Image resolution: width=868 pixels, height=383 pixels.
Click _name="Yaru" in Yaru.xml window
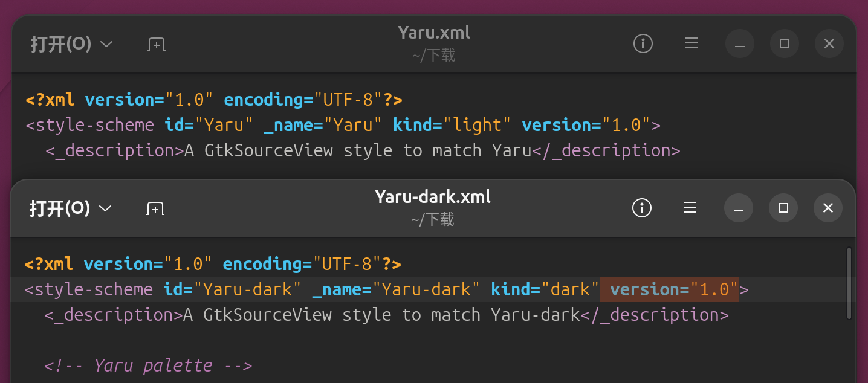coord(323,125)
